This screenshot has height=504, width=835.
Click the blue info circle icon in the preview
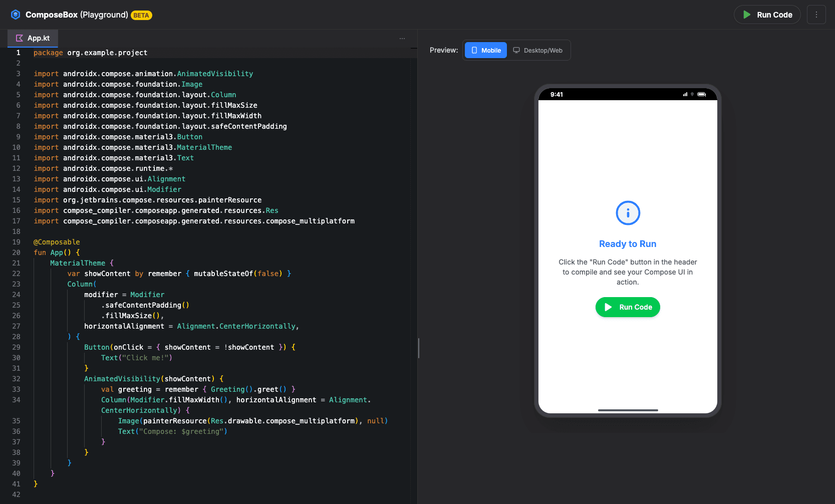(x=628, y=213)
